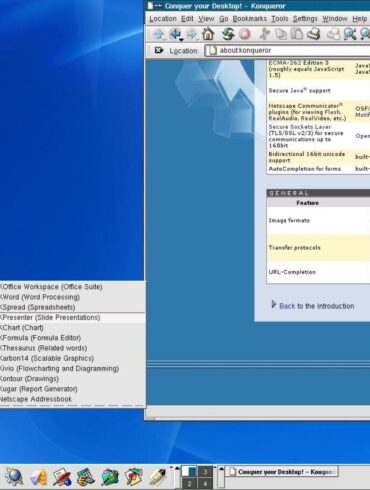Launch KFormula (Formula Editor)
370x490 pixels.
(72, 338)
